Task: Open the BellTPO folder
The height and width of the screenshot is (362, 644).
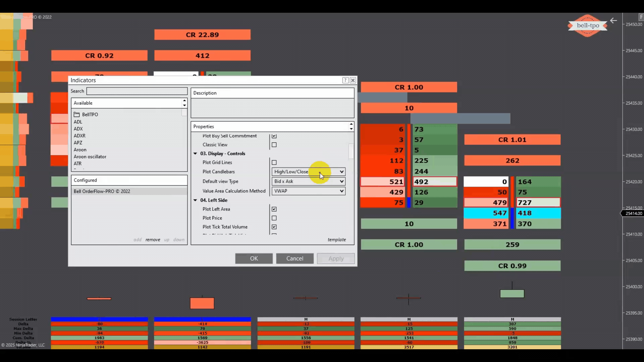Action: coord(86,114)
